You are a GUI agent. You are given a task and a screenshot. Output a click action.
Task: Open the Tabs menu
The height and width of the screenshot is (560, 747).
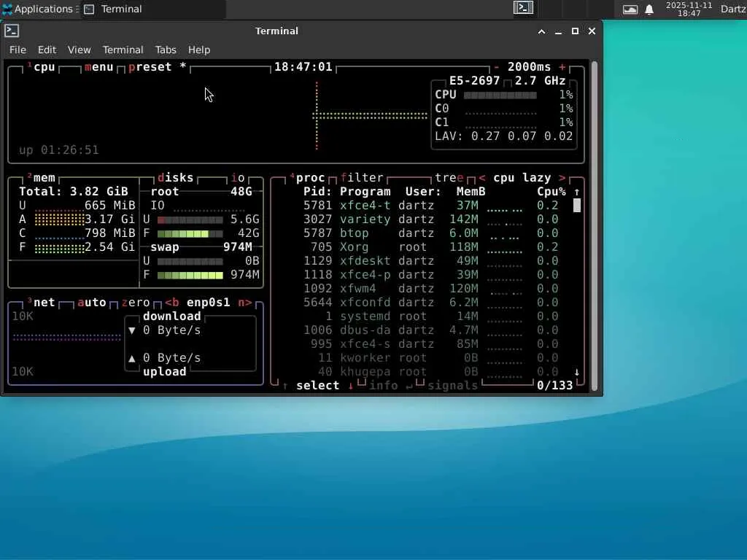[x=166, y=50]
